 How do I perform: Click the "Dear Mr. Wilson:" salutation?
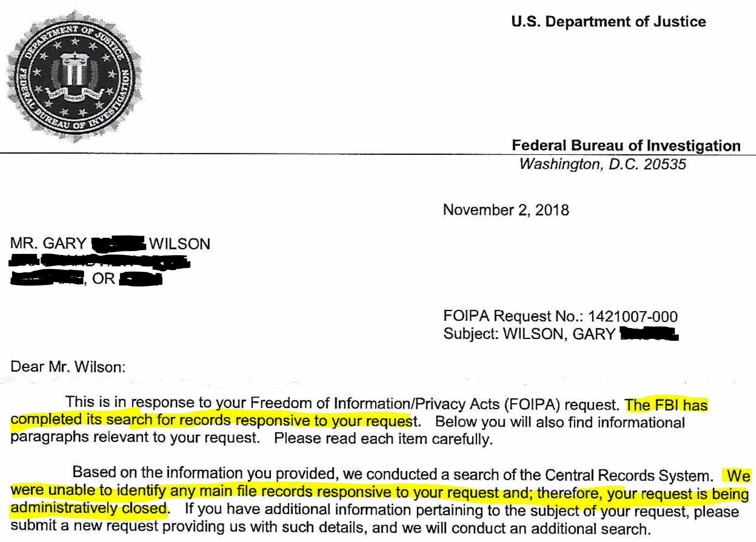[x=68, y=367]
